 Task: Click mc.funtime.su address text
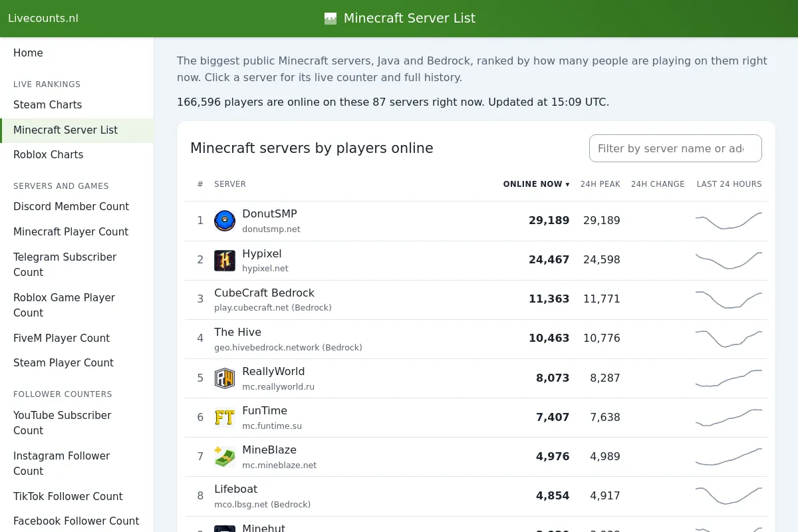click(x=272, y=426)
